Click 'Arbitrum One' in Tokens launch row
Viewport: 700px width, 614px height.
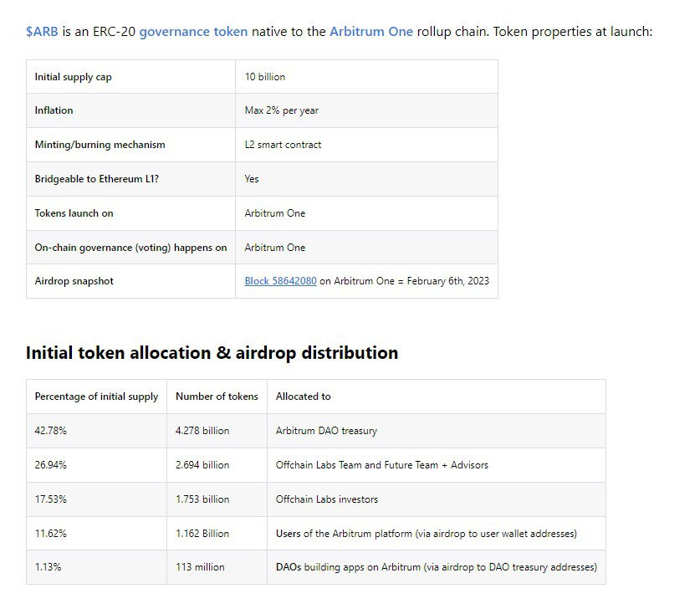pos(274,213)
